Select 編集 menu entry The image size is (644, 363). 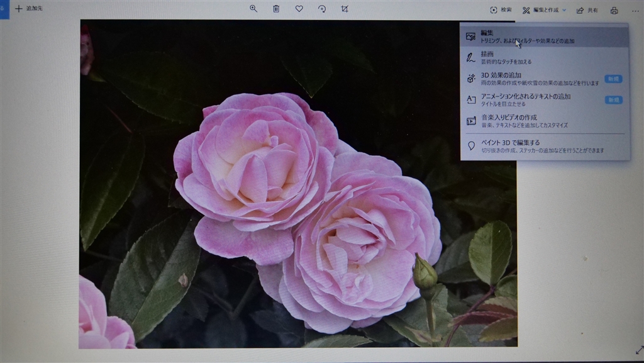tap(545, 36)
